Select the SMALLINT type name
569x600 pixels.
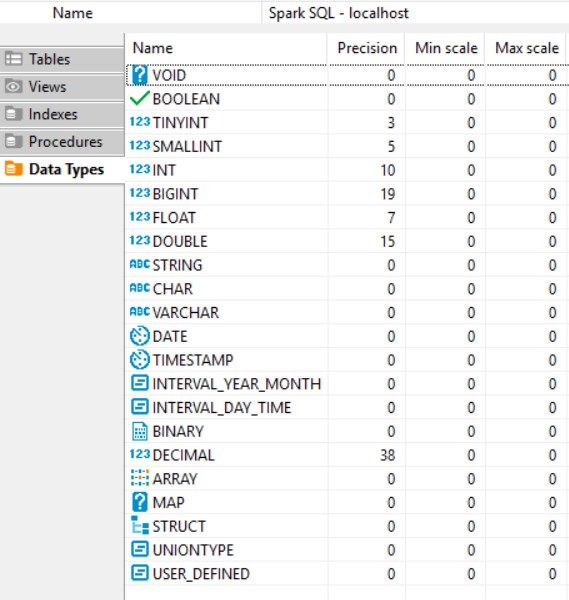[x=187, y=147]
